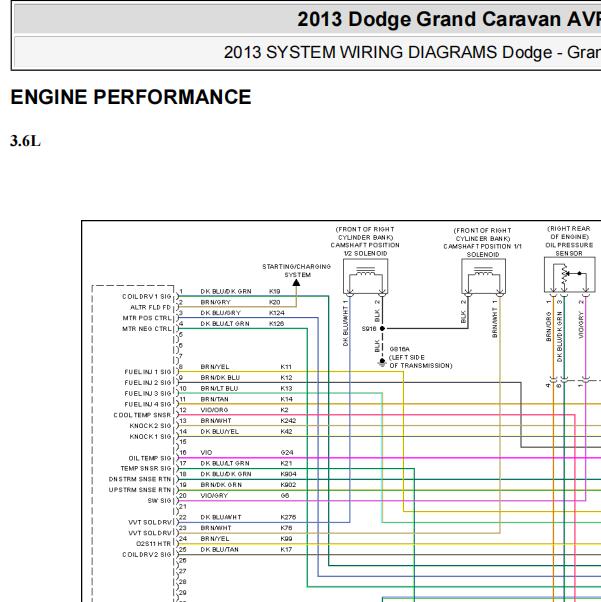Click the BRN/DK GRN wire color label

(x=221, y=485)
